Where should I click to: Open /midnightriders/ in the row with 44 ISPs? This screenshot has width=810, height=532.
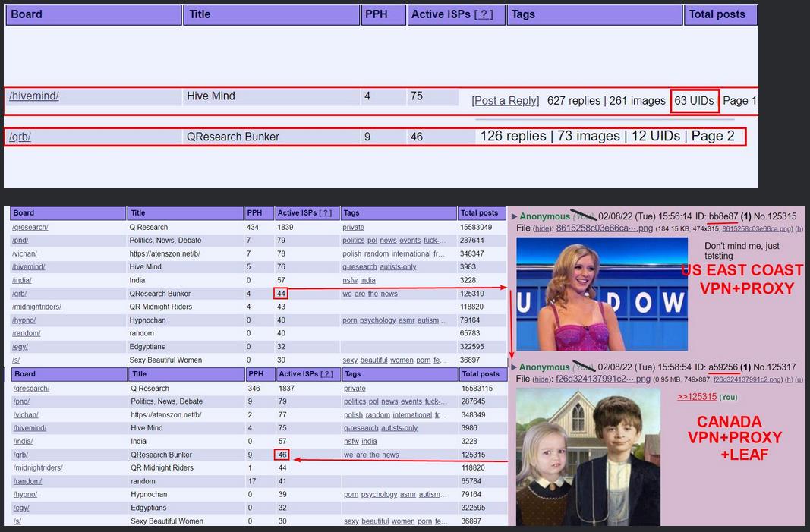[x=38, y=468]
